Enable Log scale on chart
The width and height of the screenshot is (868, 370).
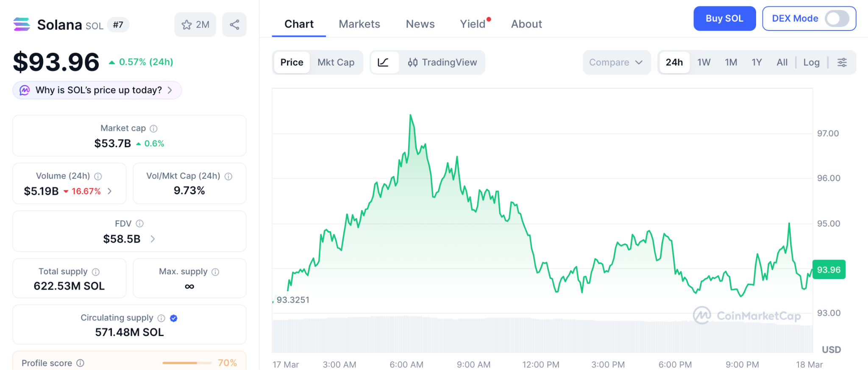[811, 63]
